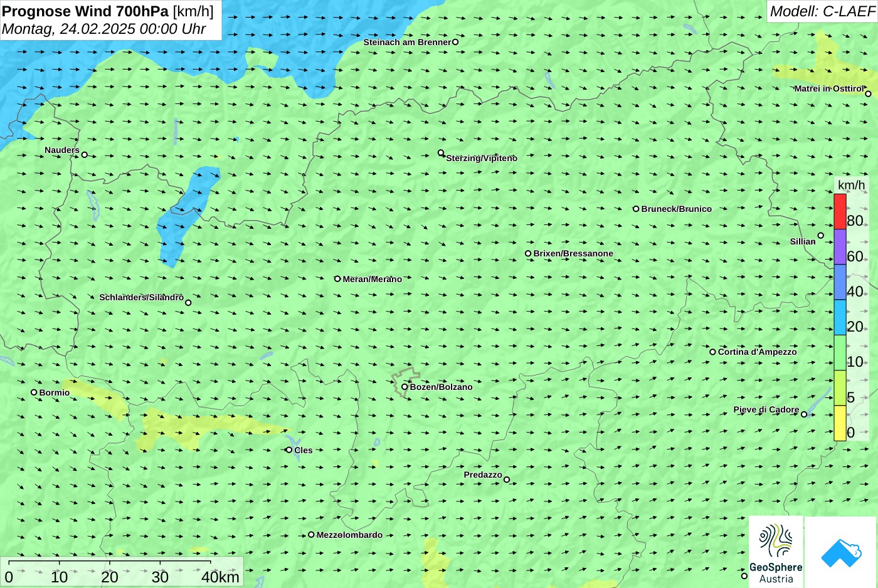The height and width of the screenshot is (588, 878).
Task: Click the Cortina d'Ampezzo location marker
Action: [x=712, y=352]
